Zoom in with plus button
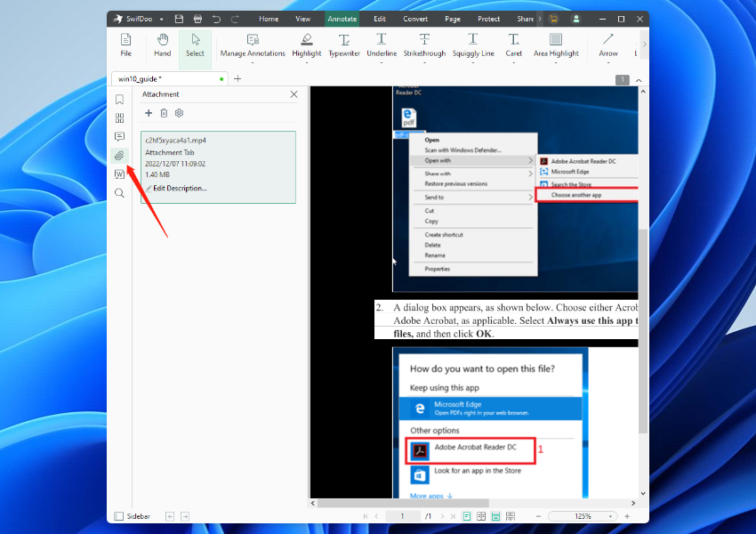This screenshot has width=756, height=534. click(627, 516)
